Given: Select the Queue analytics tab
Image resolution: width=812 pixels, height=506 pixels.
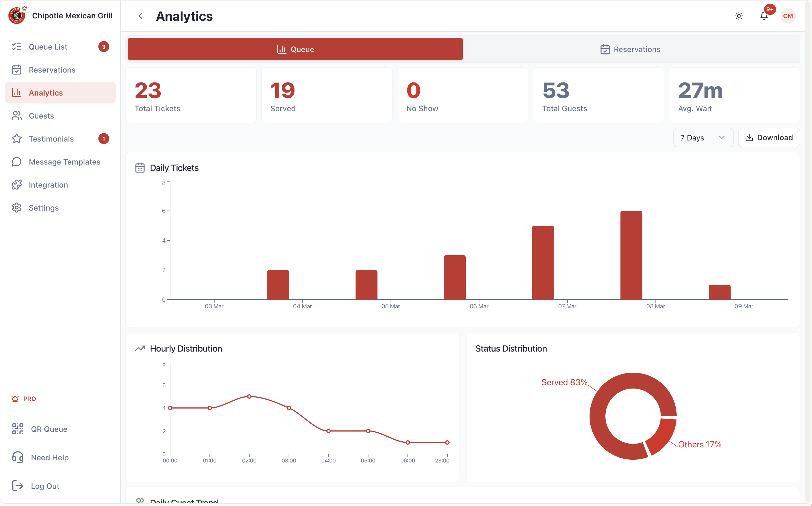Looking at the screenshot, I should (x=295, y=50).
